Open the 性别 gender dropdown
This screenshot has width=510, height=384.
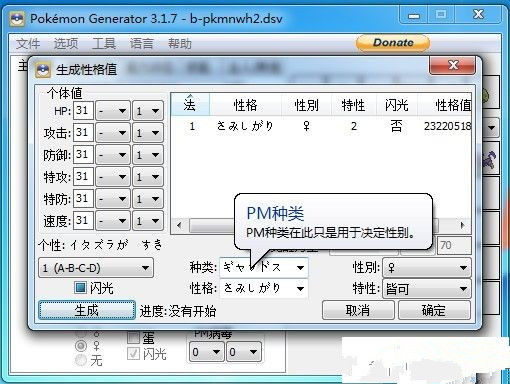coord(427,267)
